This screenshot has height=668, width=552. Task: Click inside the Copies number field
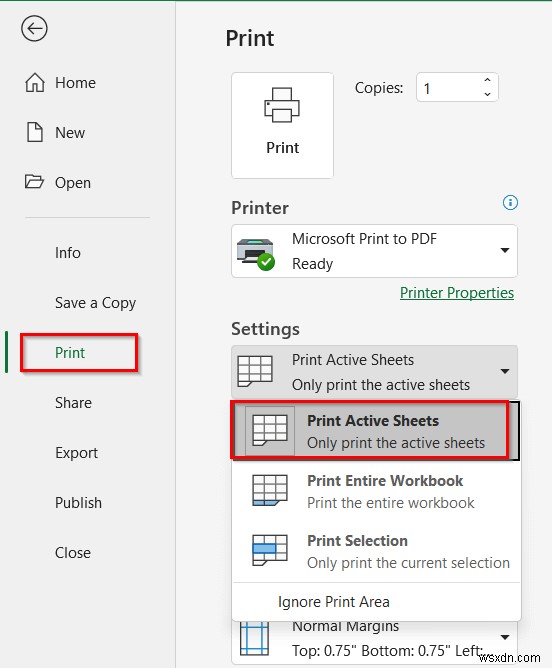448,87
